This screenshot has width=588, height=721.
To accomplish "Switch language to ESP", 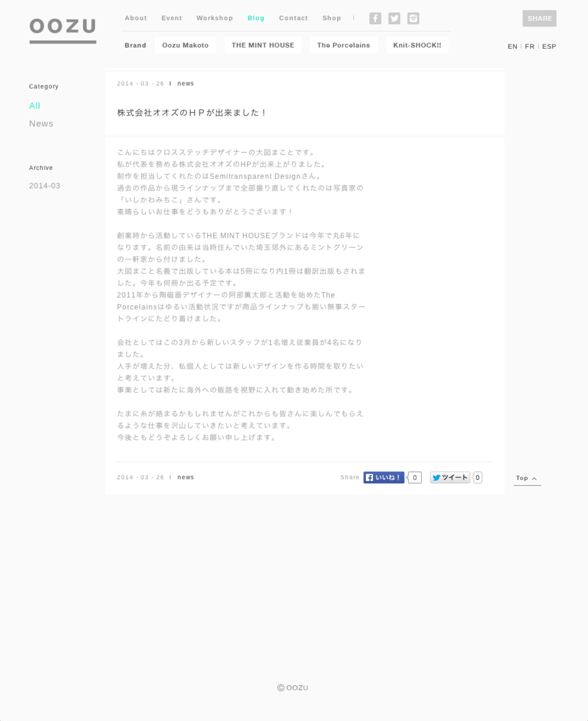I will coord(549,47).
